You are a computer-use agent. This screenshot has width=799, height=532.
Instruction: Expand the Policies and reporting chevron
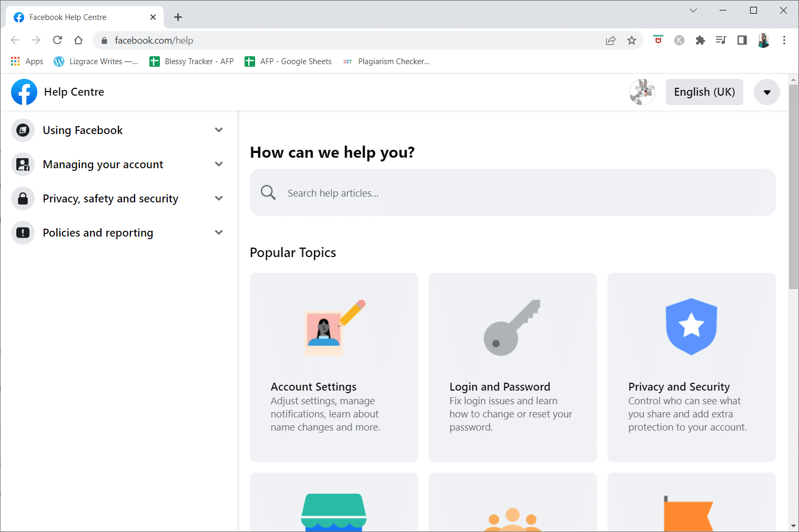(219, 232)
